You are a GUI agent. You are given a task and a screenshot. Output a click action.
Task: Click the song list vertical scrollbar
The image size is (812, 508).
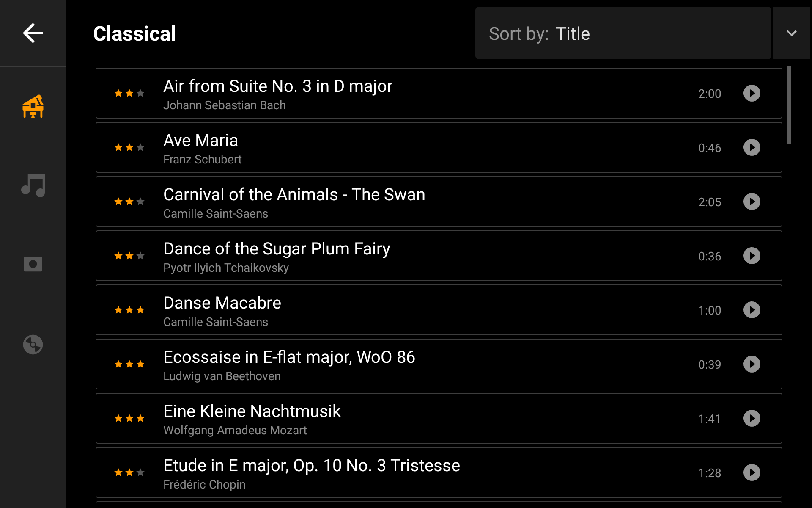(789, 105)
